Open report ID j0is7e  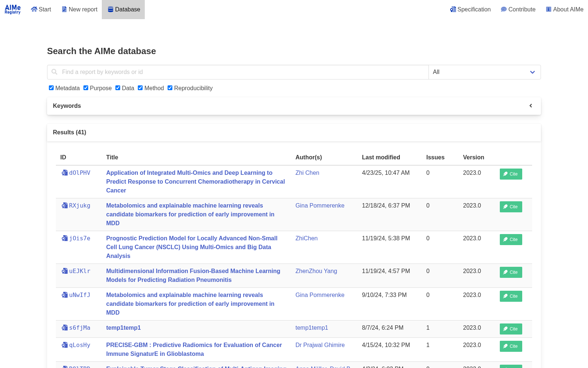[80, 238]
